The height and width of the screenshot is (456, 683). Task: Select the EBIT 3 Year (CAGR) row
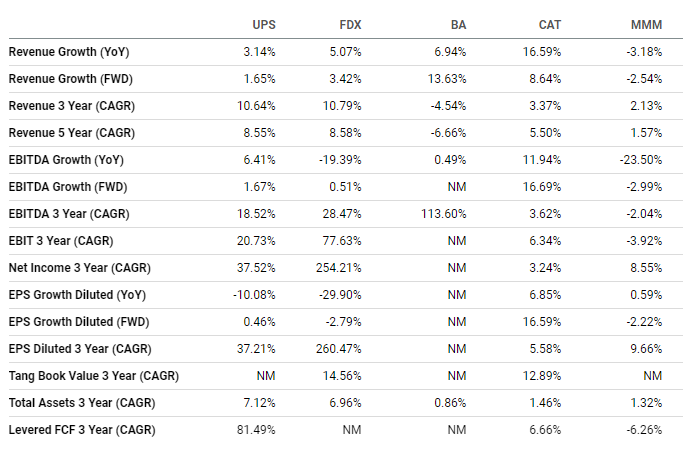[61, 240]
